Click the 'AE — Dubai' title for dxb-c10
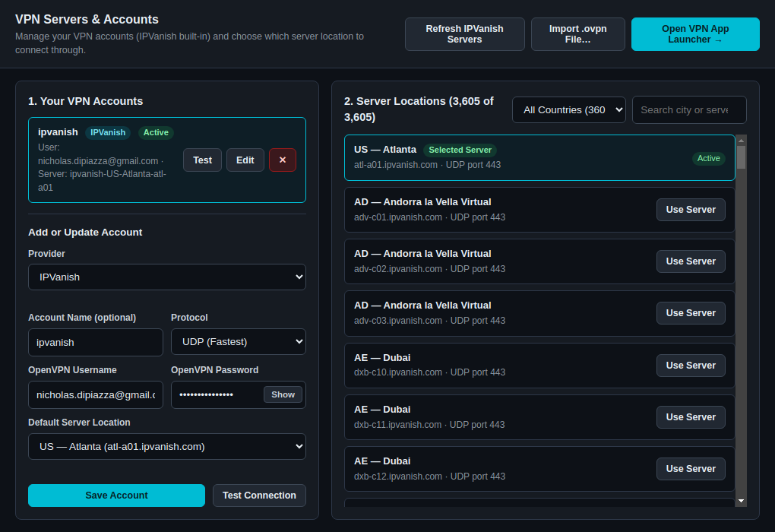775x532 pixels. pyautogui.click(x=382, y=357)
